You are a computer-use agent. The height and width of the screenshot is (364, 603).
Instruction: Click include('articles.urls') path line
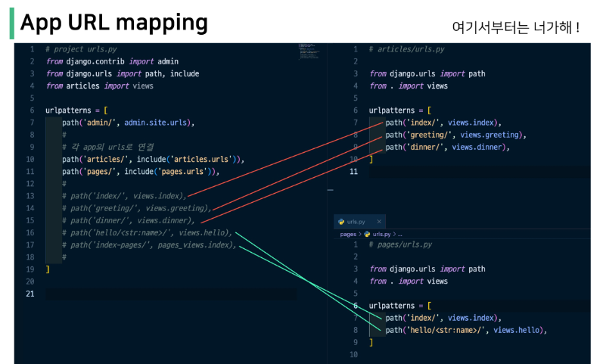[154, 160]
